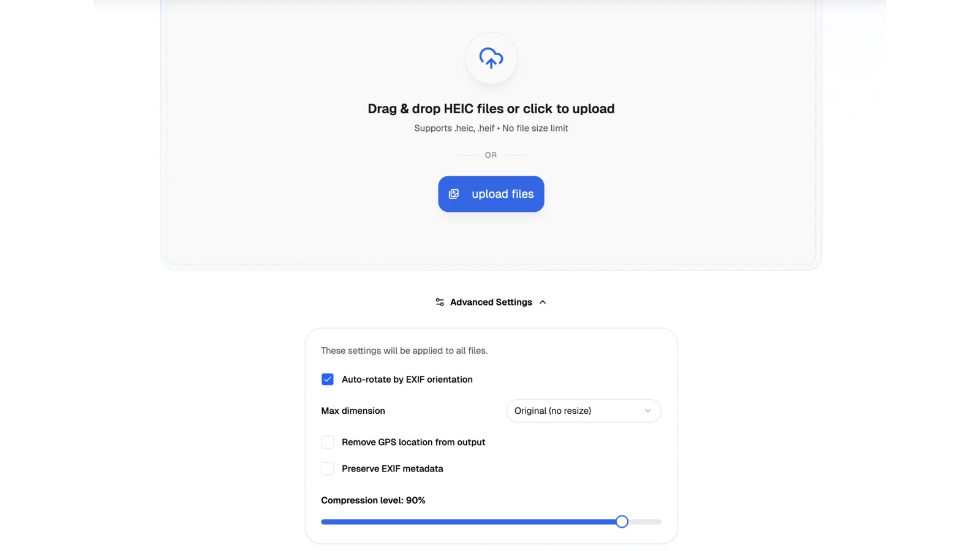Click the Advanced Settings sliders icon
The image size is (980, 551).
click(x=440, y=302)
